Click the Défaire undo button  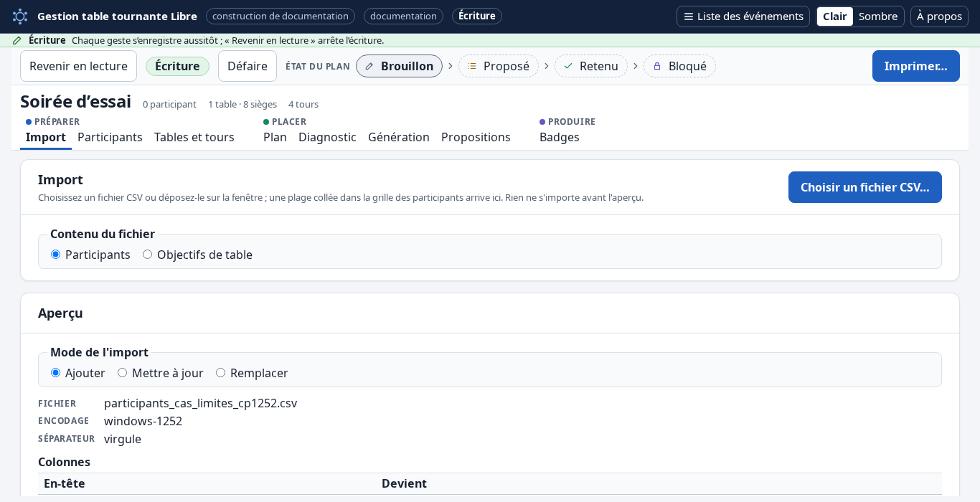(248, 66)
